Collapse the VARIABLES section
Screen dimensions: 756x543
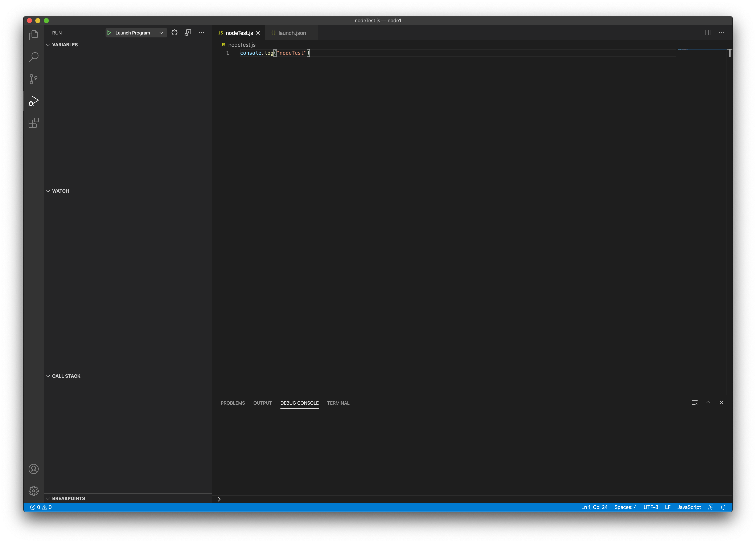65,45
